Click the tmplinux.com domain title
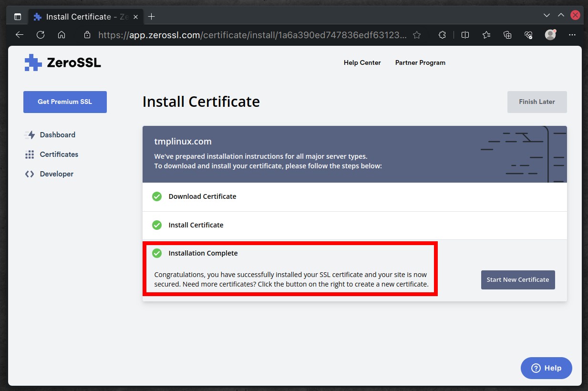This screenshot has width=588, height=391. 183,142
